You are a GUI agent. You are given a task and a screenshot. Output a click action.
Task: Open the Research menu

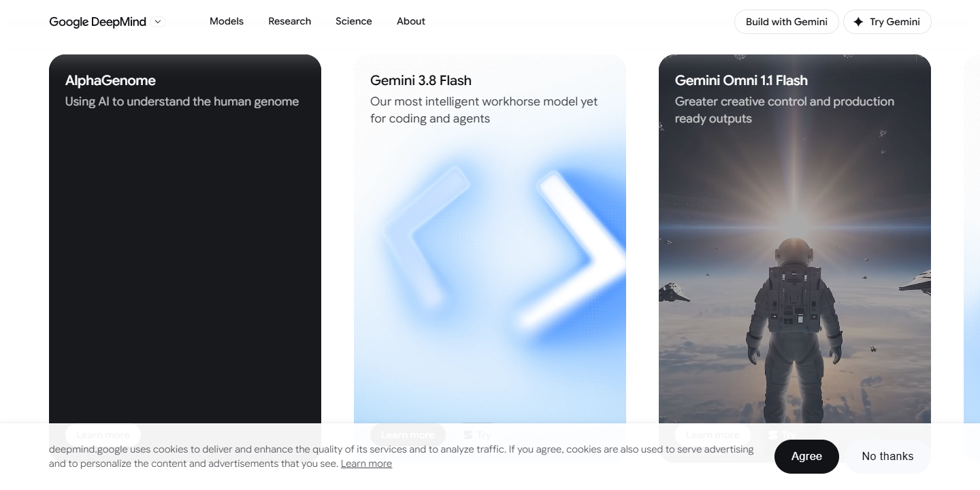[289, 21]
